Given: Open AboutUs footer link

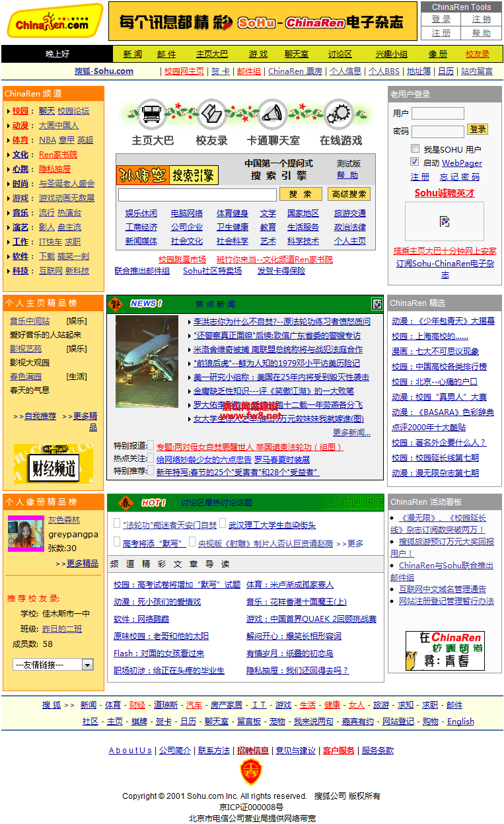Looking at the screenshot, I should (130, 751).
